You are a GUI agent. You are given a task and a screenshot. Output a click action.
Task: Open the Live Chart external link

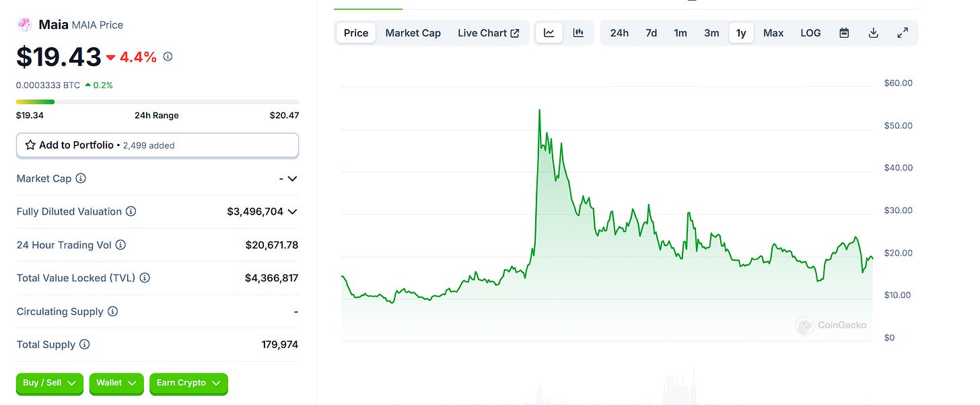(489, 32)
